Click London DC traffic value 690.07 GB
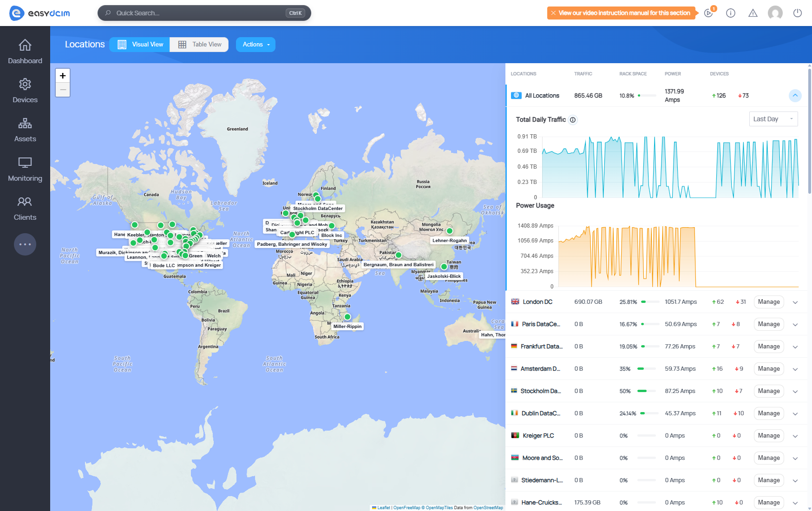 (x=588, y=302)
